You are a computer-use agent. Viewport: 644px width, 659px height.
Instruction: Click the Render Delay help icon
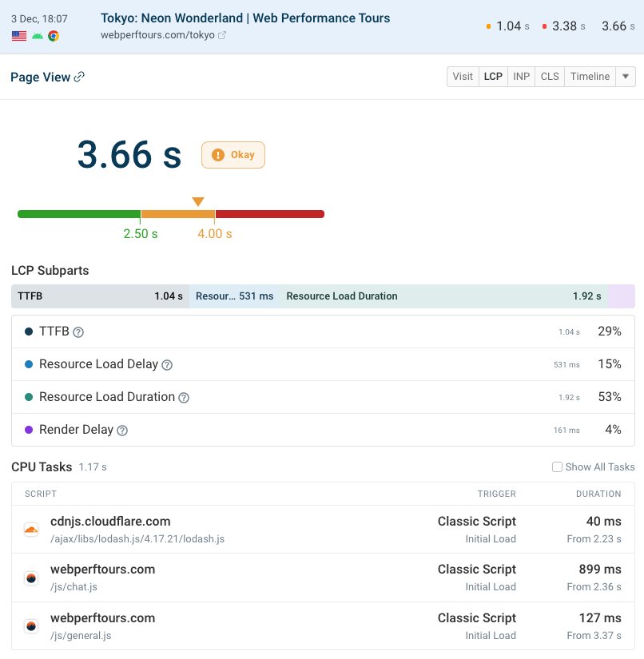click(121, 430)
